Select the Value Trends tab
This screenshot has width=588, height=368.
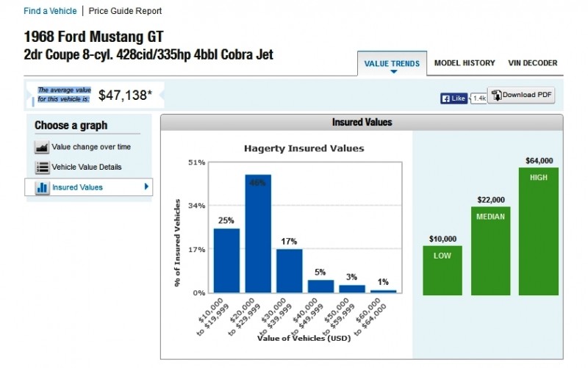tap(392, 63)
